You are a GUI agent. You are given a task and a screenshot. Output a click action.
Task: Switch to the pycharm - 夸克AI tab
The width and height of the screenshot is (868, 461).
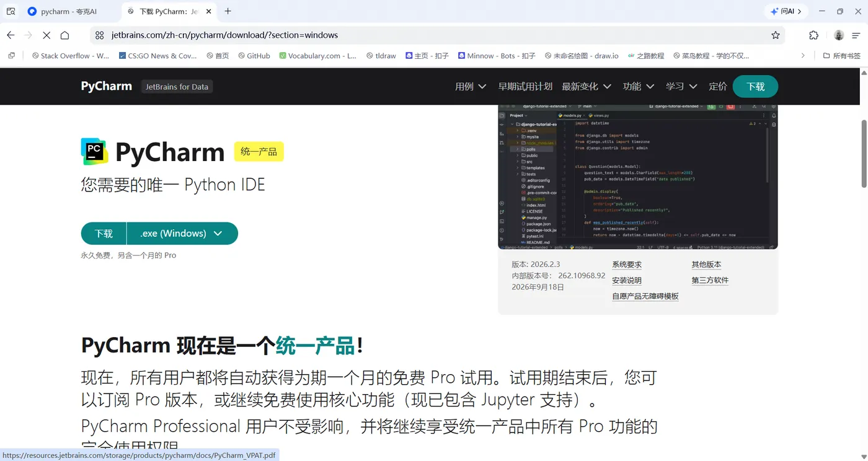click(69, 11)
